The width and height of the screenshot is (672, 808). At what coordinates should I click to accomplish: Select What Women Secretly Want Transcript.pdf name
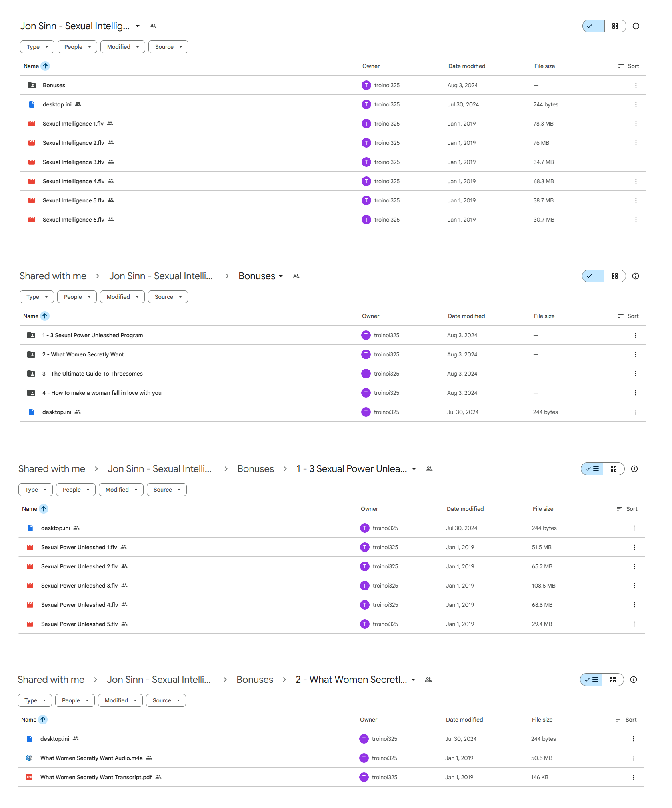coord(96,777)
